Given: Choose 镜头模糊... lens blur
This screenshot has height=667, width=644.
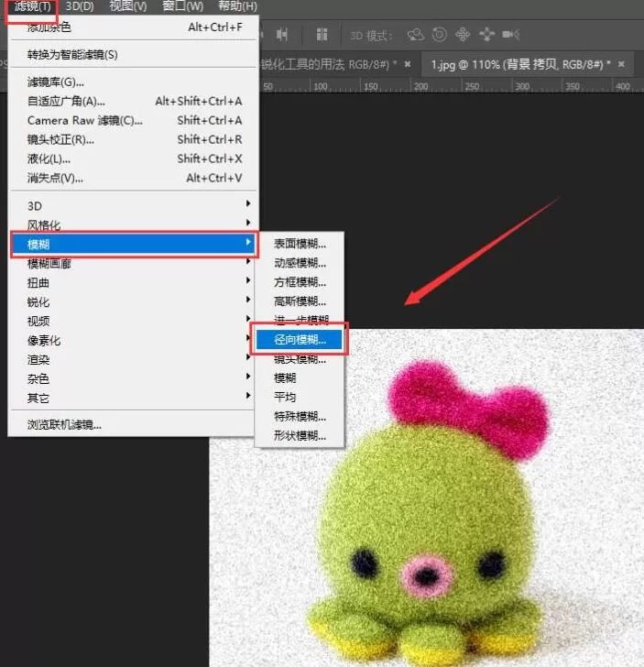Looking at the screenshot, I should coord(300,359).
